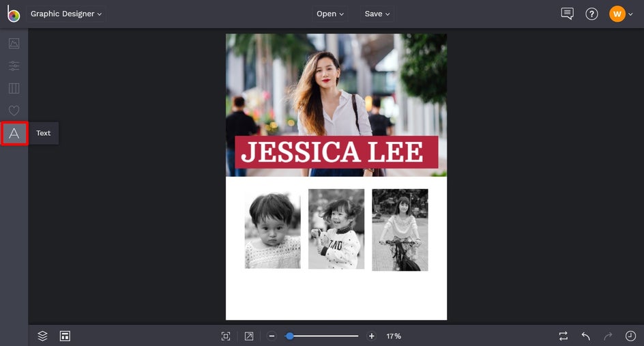Click the zoom in plus button
This screenshot has width=644, height=346.
coord(371,336)
